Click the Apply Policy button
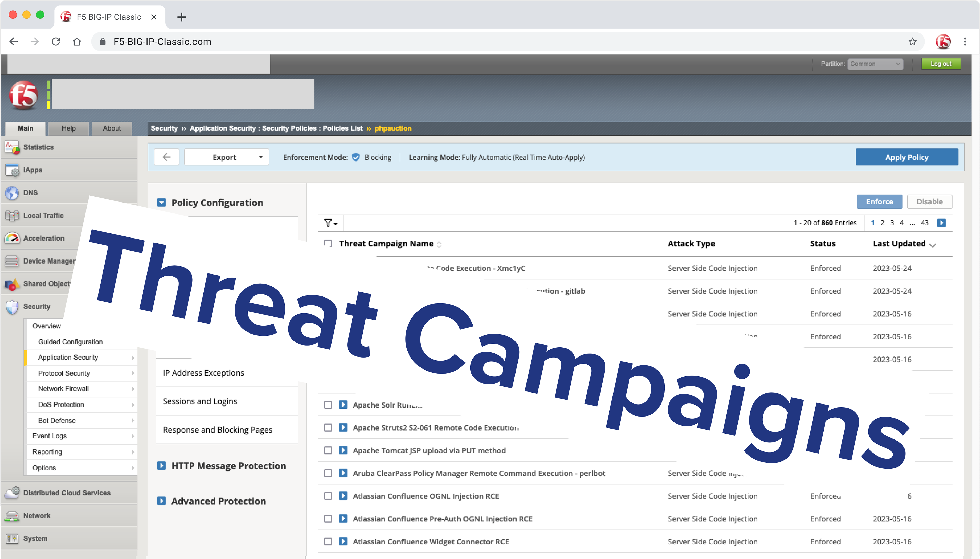Image resolution: width=980 pixels, height=559 pixels. click(907, 157)
